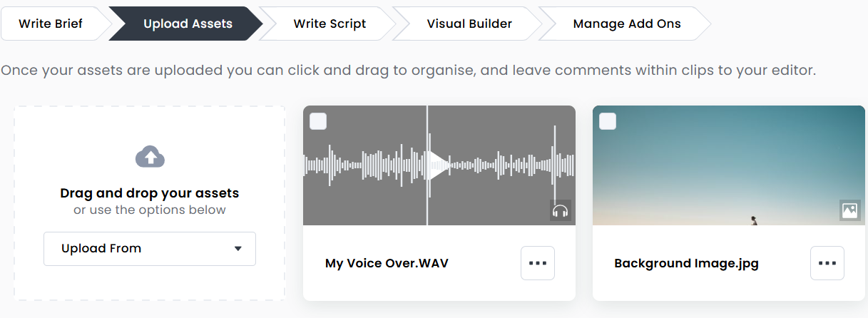
Task: Click the Background Image.jpg file name
Action: coord(686,264)
